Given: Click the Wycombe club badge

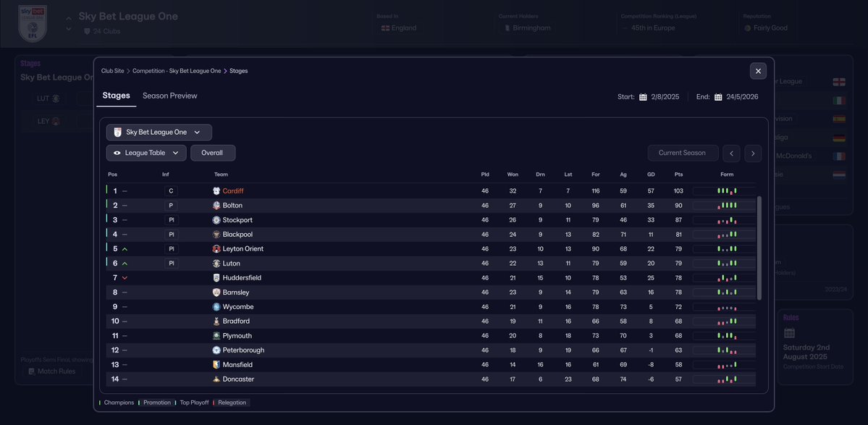Looking at the screenshot, I should [216, 306].
